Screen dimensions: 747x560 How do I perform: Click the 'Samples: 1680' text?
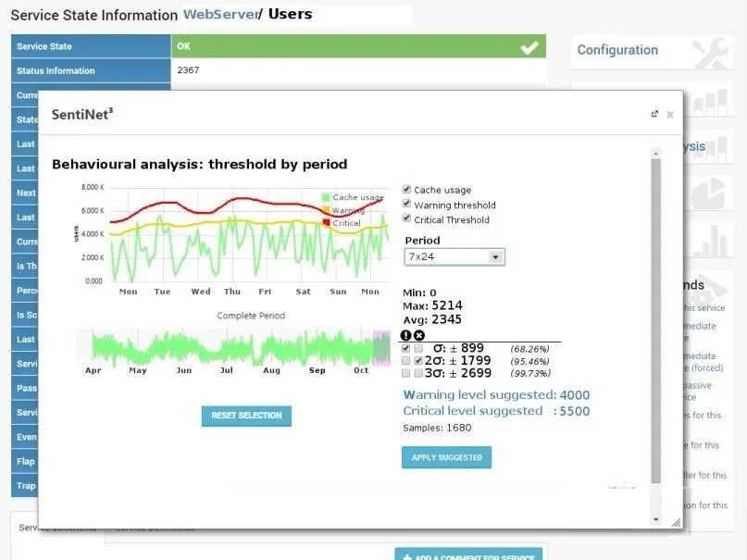pos(437,428)
